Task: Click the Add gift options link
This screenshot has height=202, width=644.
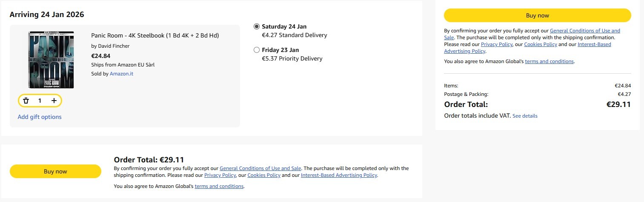Action: 40,117
